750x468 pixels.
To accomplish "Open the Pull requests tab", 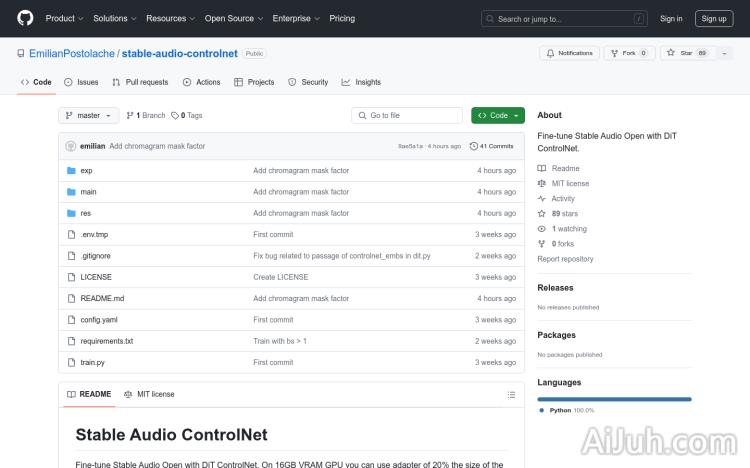I will (140, 82).
